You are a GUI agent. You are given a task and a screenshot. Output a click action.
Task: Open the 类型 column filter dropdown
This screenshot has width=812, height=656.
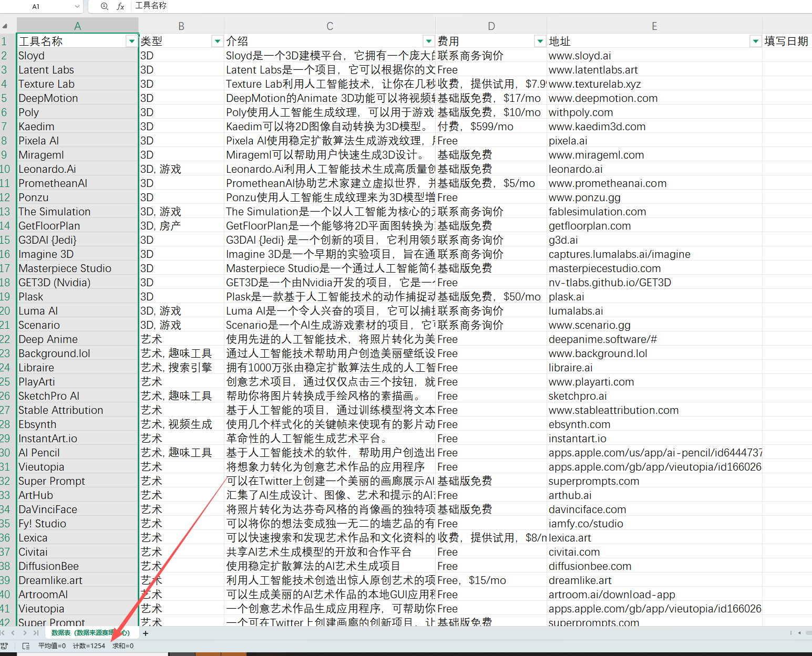pos(217,41)
